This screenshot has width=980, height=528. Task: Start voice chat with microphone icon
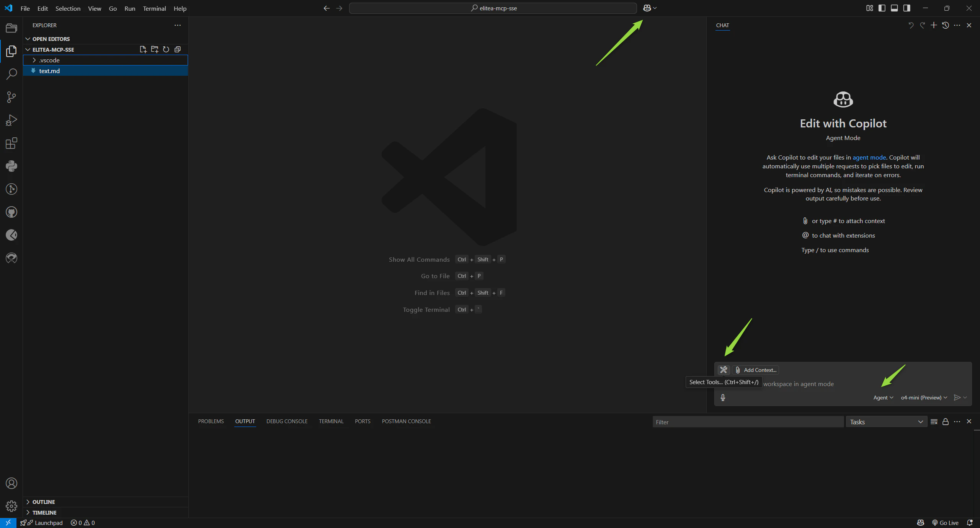point(723,398)
